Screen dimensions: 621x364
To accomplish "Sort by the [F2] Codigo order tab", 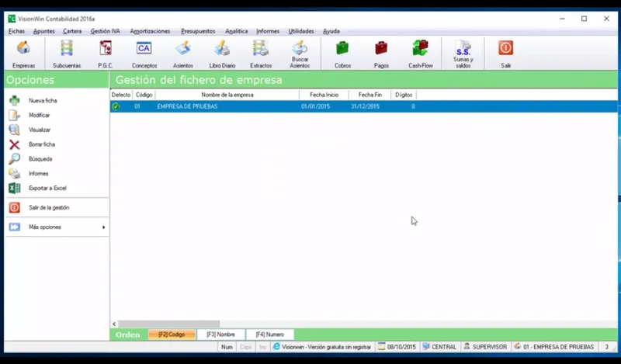I will [172, 335].
